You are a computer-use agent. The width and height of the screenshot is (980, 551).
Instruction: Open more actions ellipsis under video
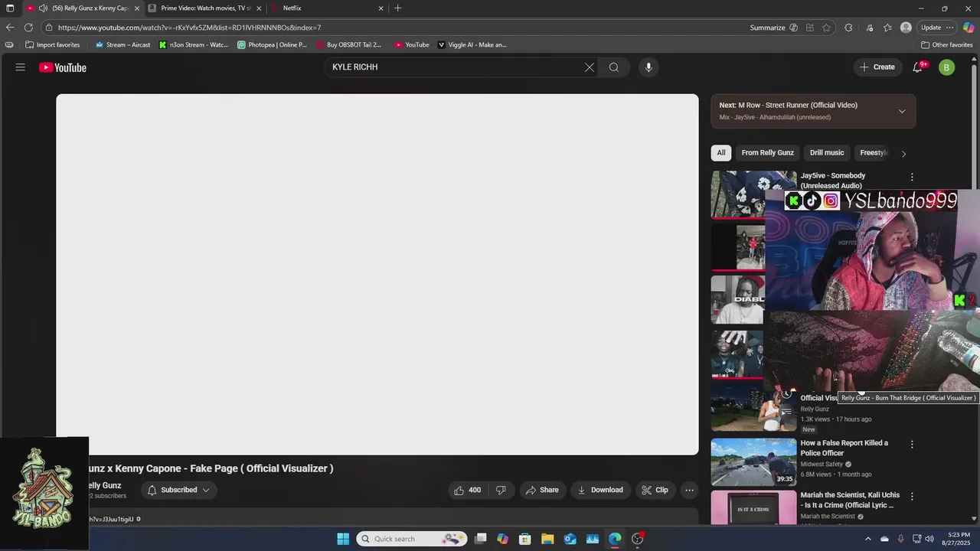click(689, 490)
